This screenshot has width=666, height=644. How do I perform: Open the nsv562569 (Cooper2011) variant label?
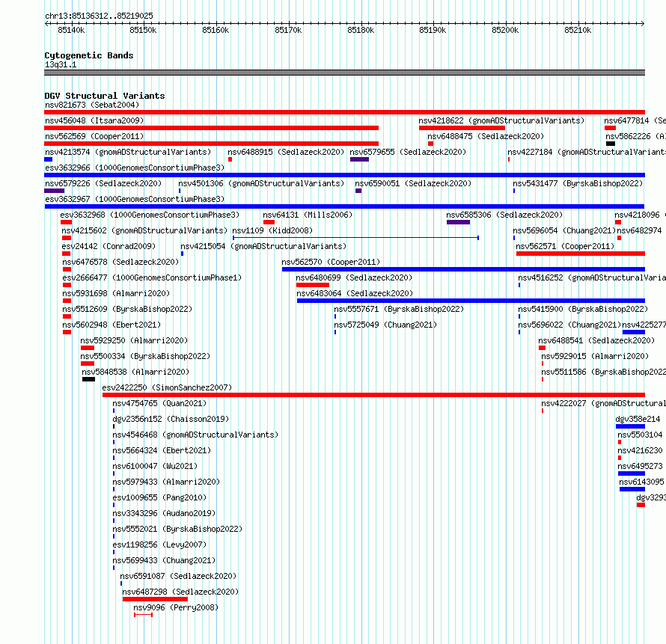point(94,136)
